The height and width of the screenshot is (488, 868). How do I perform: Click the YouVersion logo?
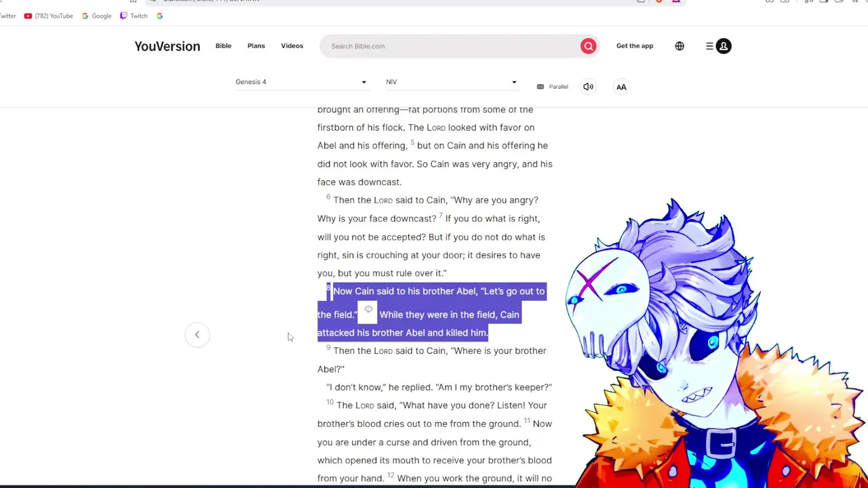(167, 46)
